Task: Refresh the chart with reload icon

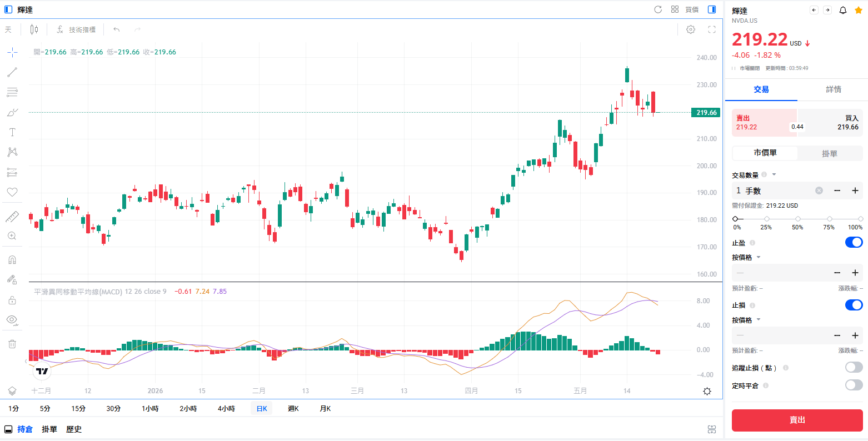Action: pyautogui.click(x=658, y=9)
